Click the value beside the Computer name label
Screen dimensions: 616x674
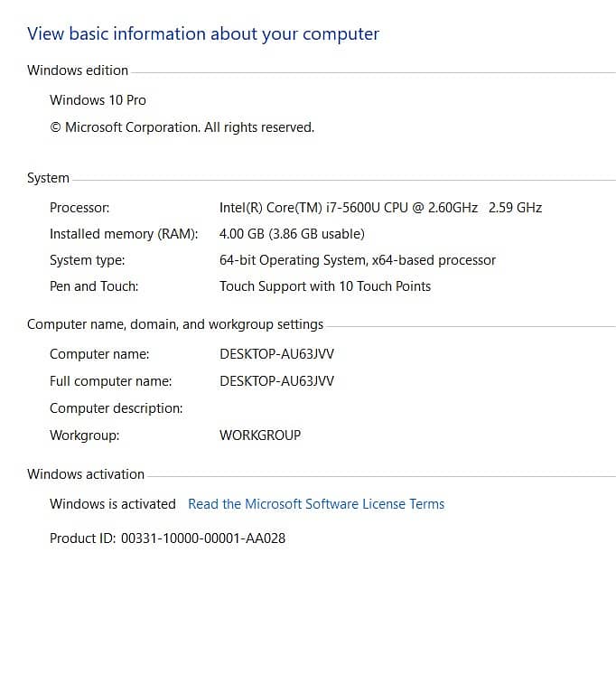pos(276,354)
